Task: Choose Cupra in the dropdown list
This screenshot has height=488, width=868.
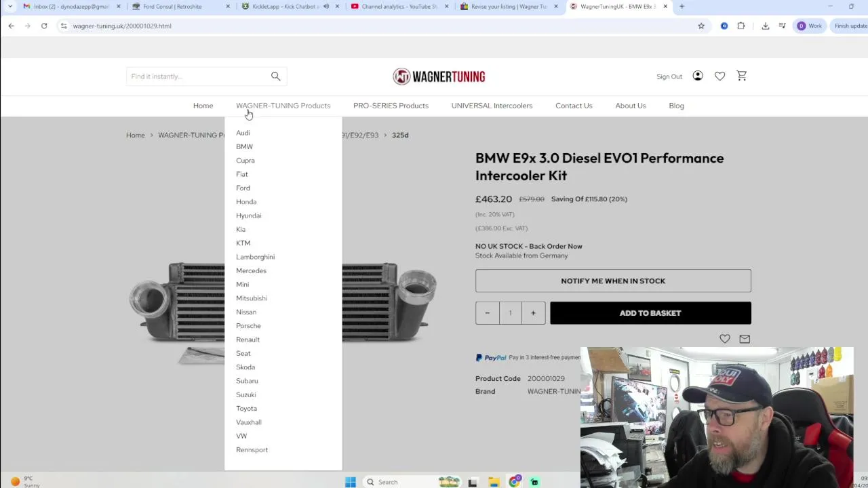Action: tap(245, 161)
